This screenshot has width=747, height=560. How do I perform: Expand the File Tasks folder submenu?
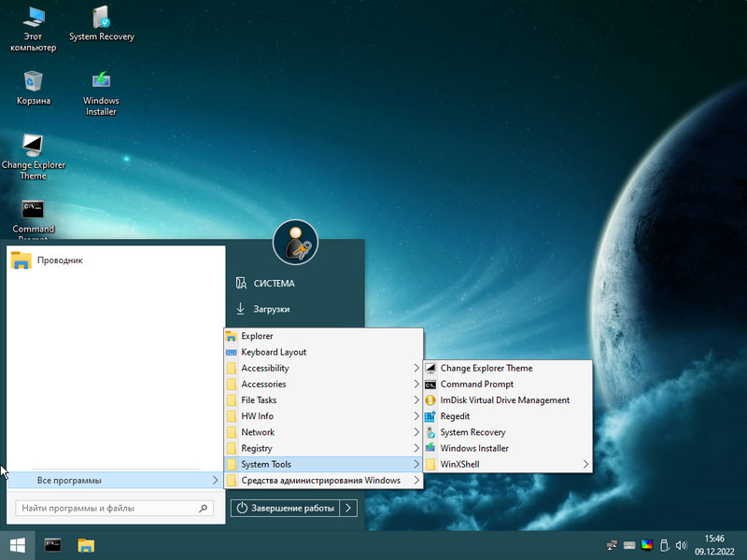(x=323, y=400)
